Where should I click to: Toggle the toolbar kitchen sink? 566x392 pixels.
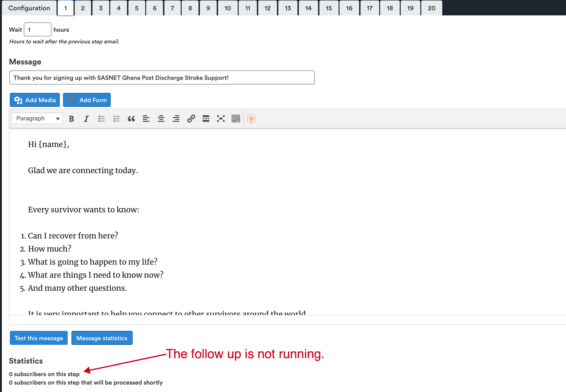(236, 119)
